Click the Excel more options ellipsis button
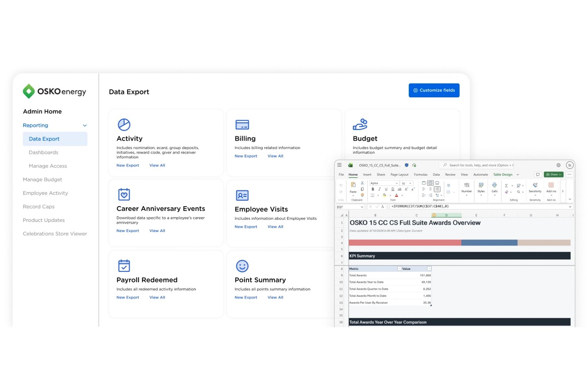The width and height of the screenshot is (588, 392). (x=569, y=174)
